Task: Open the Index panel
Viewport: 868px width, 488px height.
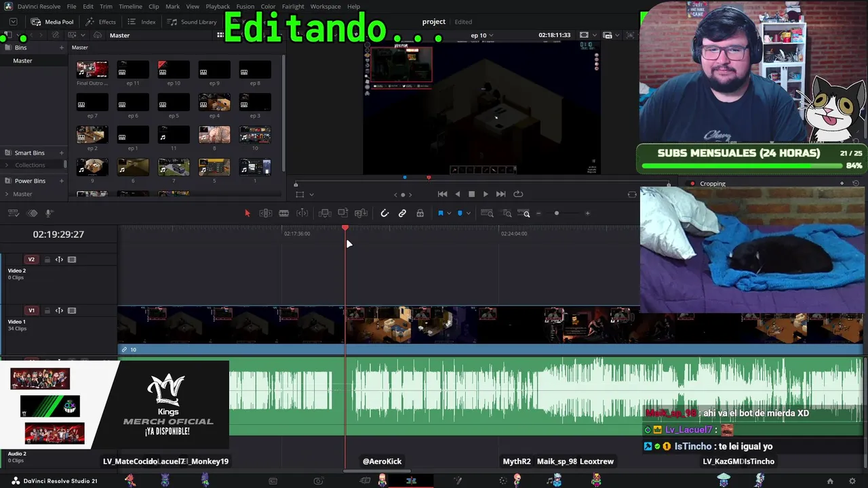Action: tap(142, 22)
